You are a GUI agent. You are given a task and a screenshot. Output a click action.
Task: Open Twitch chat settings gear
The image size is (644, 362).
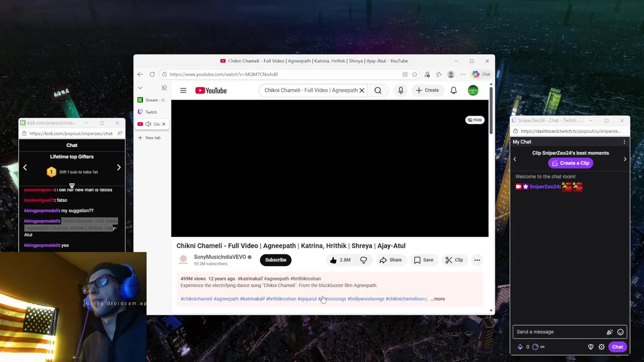pyautogui.click(x=601, y=347)
